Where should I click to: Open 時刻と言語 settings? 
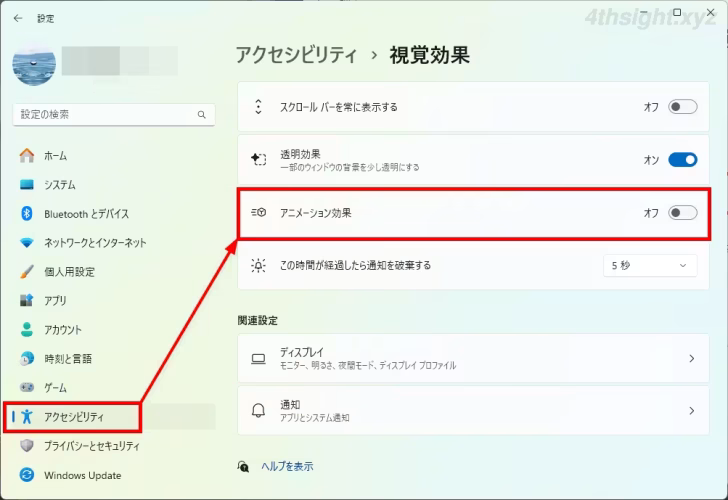(114, 358)
